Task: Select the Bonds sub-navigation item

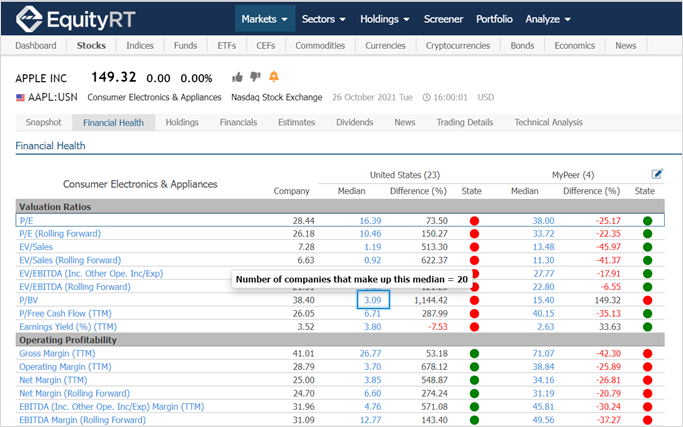Action: 522,45
